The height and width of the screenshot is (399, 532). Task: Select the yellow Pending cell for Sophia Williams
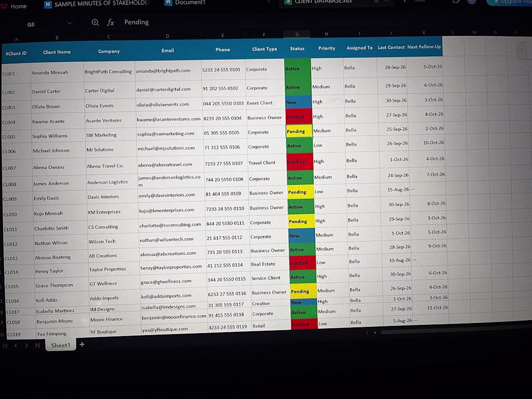pos(299,131)
